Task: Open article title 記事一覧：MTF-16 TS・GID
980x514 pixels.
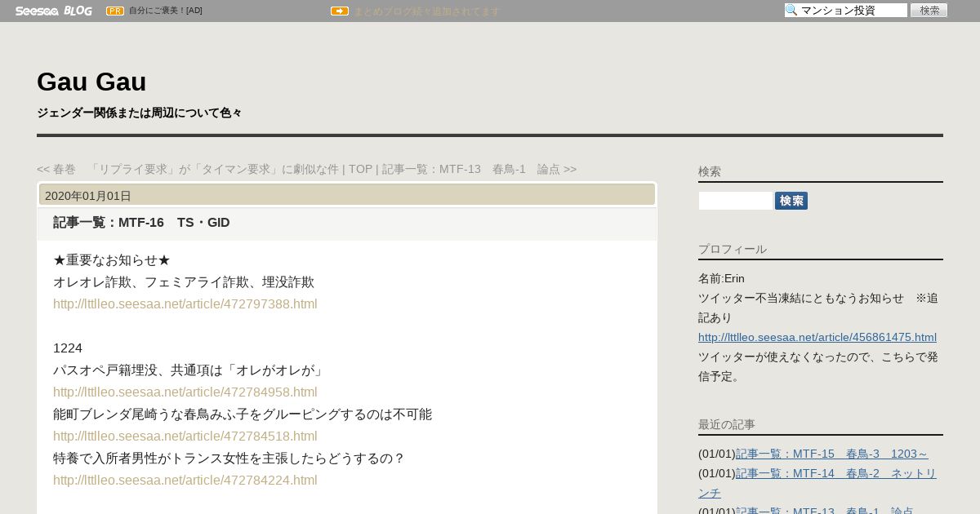Action: tap(141, 223)
